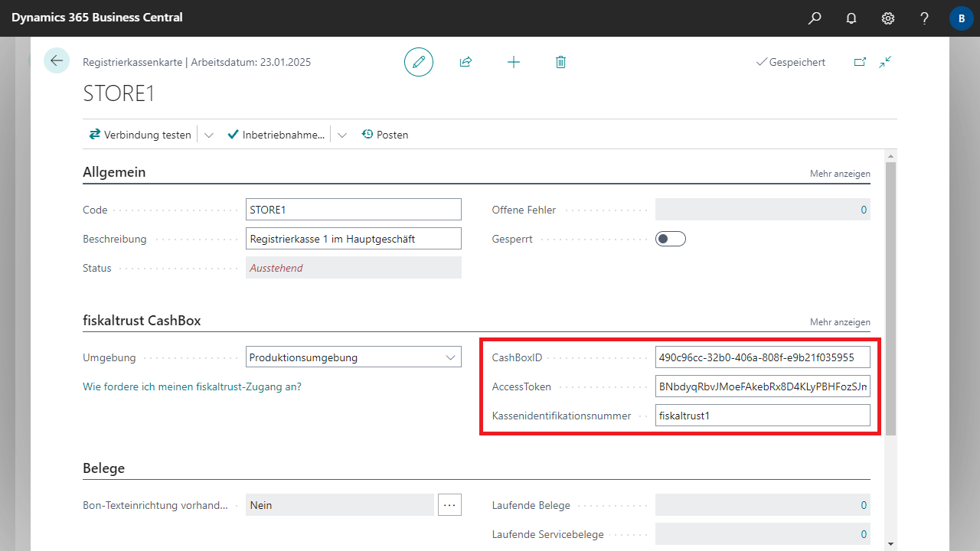Click ellipsis button beside Bon-Texteinrichtung

point(449,504)
